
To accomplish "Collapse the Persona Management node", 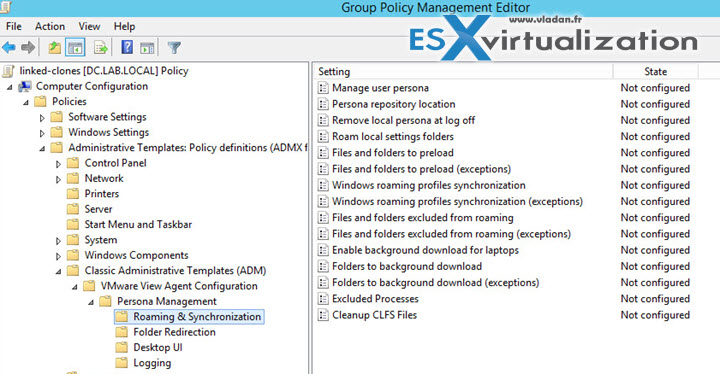I will pos(91,302).
